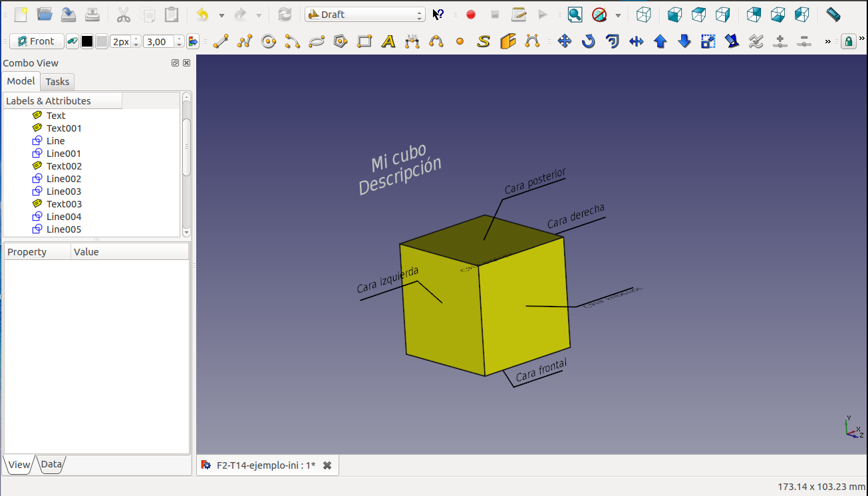
Task: Select the Draft Rectangle tool
Action: [364, 42]
